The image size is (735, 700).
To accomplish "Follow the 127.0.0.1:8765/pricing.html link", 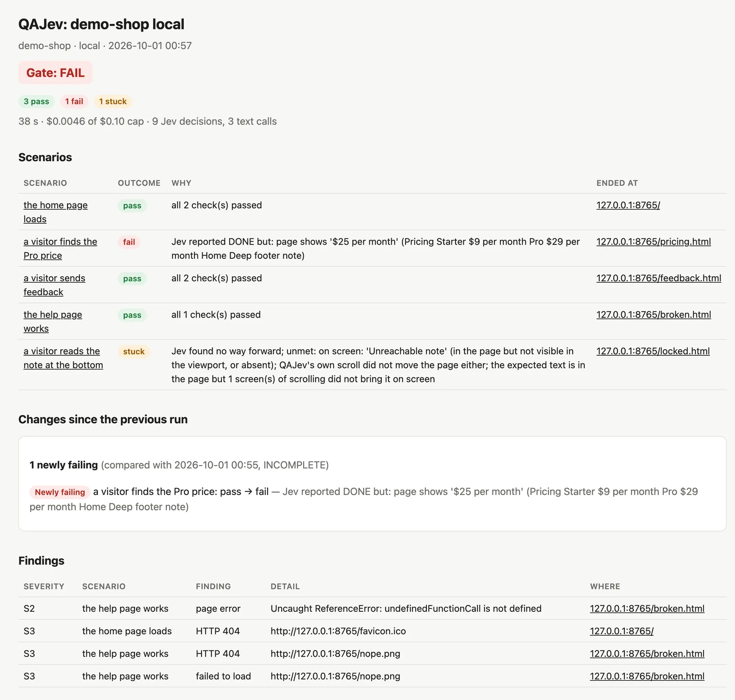I will (x=653, y=241).
